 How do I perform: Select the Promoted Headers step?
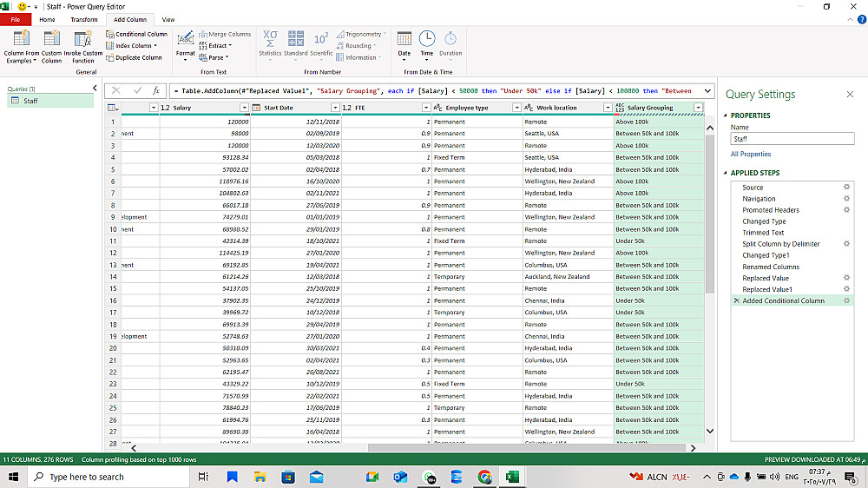tap(770, 210)
